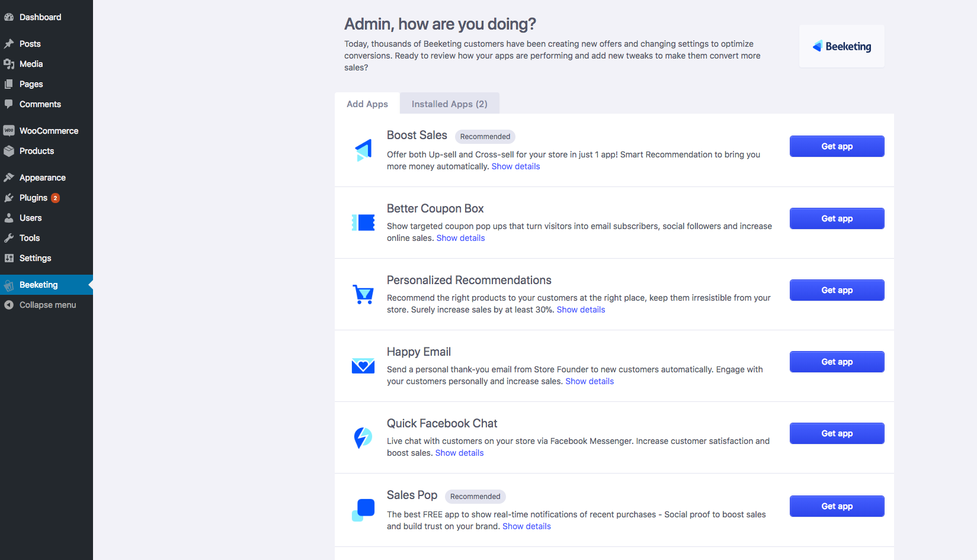The image size is (977, 560).
Task: Open the Plugins menu item
Action: pos(46,198)
